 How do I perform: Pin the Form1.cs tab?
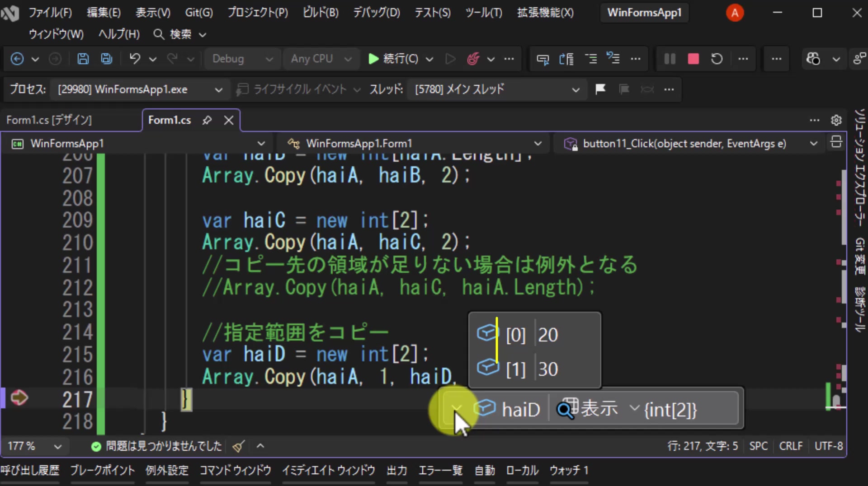(x=207, y=120)
